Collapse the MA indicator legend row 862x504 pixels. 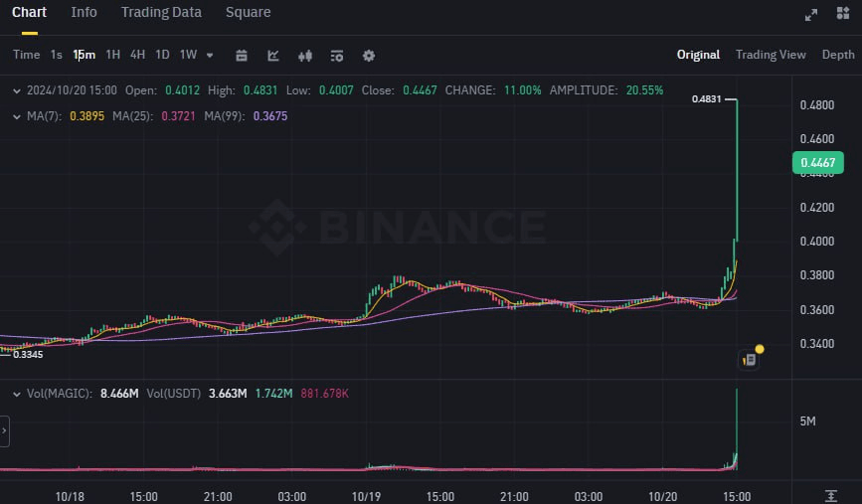(16, 116)
